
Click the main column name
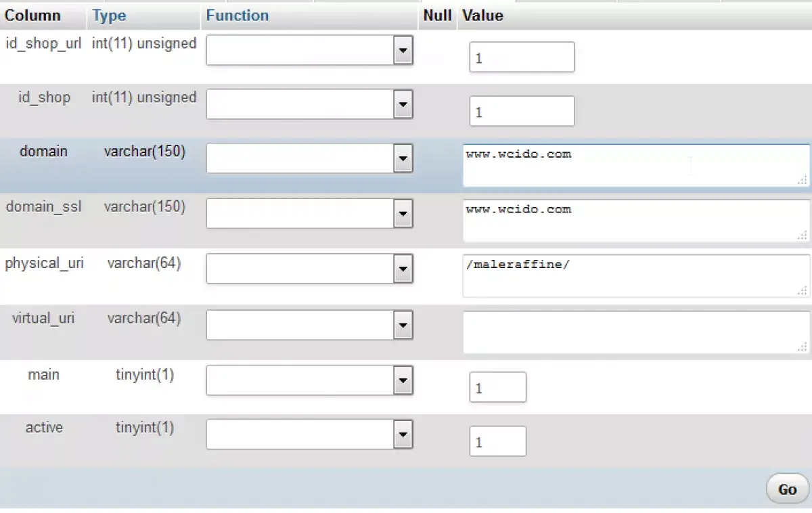(x=43, y=374)
